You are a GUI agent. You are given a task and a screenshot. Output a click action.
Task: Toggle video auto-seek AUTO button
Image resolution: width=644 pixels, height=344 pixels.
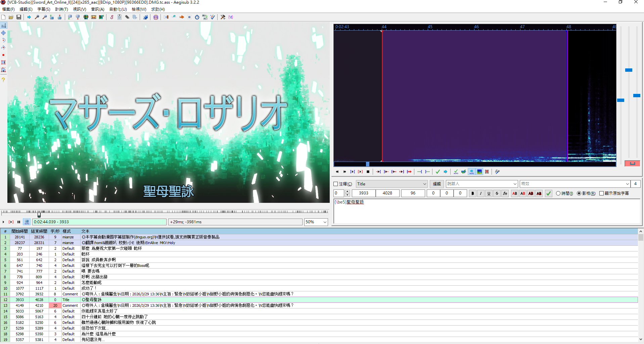27,222
